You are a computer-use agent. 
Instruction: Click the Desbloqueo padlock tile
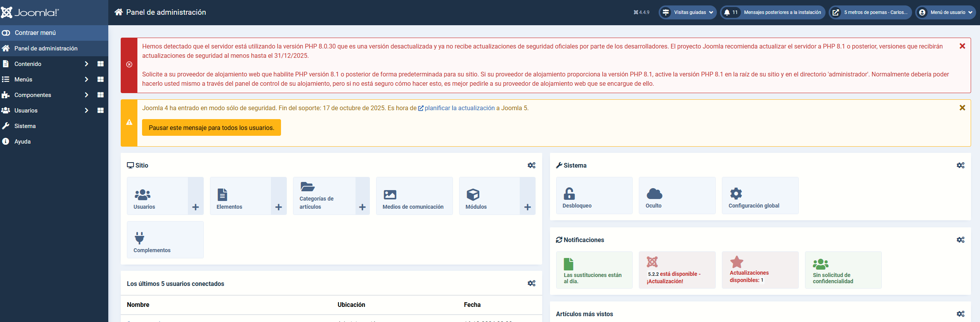[594, 196]
